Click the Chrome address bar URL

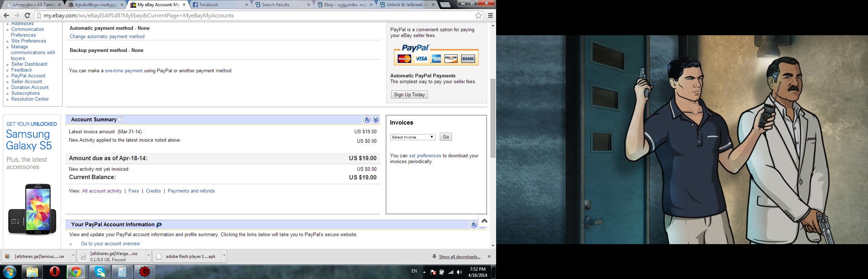click(139, 15)
